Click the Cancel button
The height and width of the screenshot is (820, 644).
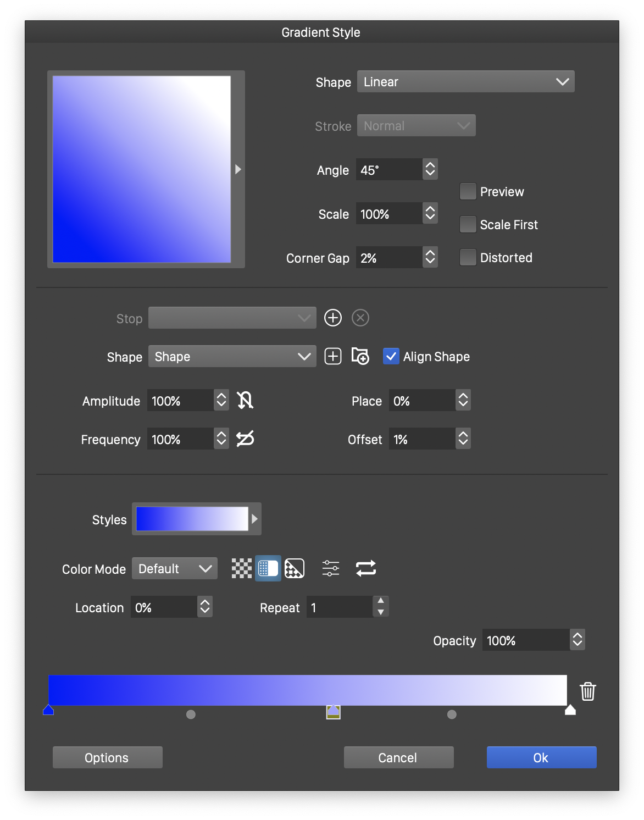point(398,757)
